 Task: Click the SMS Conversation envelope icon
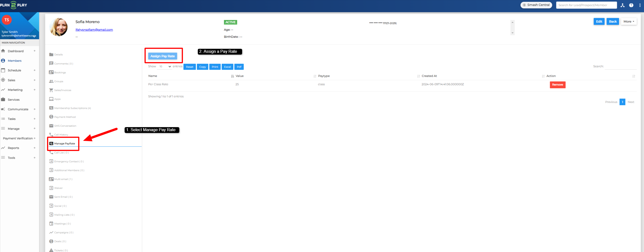(x=51, y=126)
